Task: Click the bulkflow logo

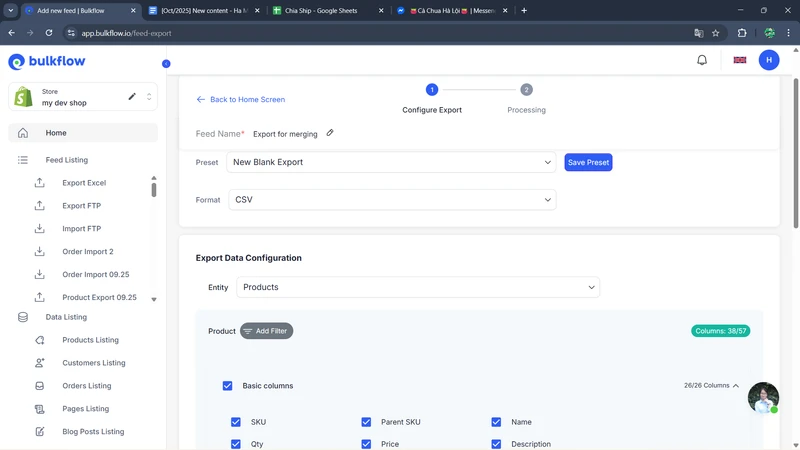Action: [47, 62]
